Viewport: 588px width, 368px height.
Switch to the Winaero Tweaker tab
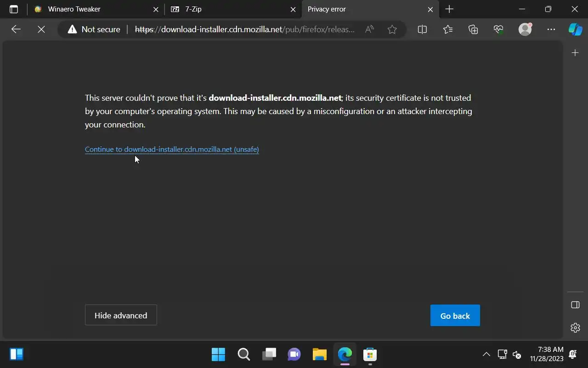pyautogui.click(x=96, y=9)
